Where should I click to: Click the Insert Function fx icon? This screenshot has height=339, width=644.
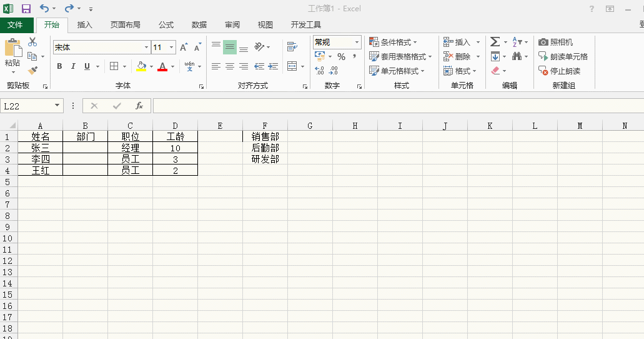click(139, 106)
